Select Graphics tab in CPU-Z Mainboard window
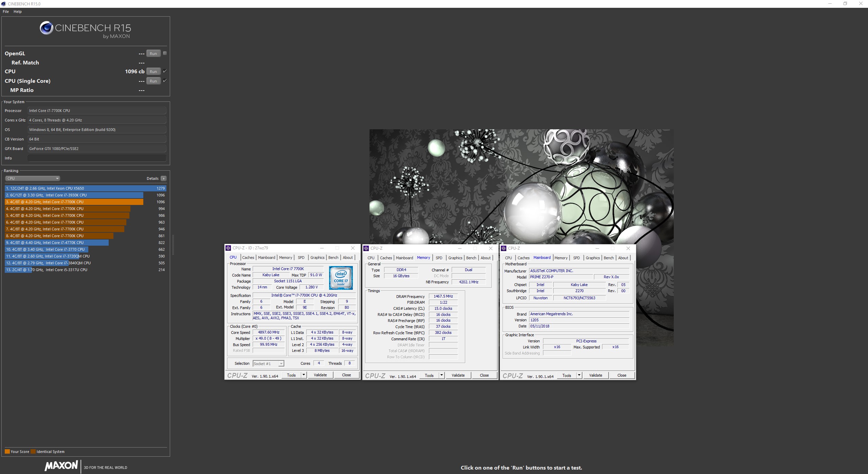Viewport: 868px width, 474px height. (593, 258)
